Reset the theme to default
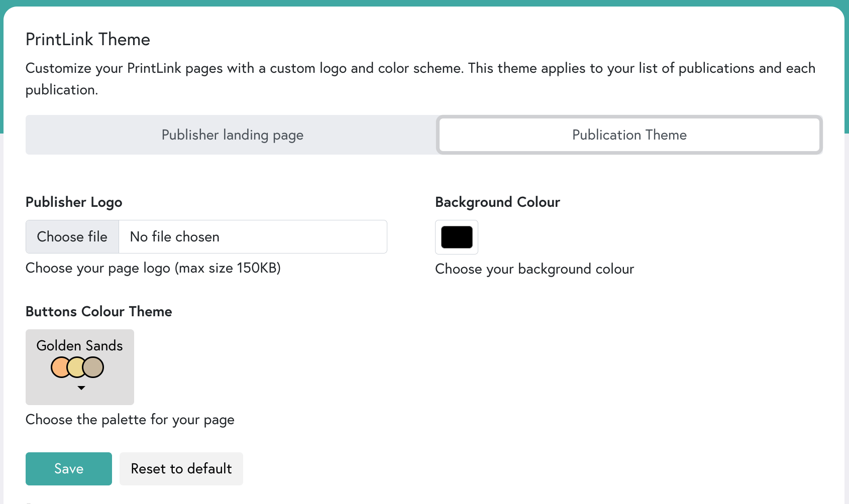This screenshot has width=849, height=504. [x=181, y=468]
